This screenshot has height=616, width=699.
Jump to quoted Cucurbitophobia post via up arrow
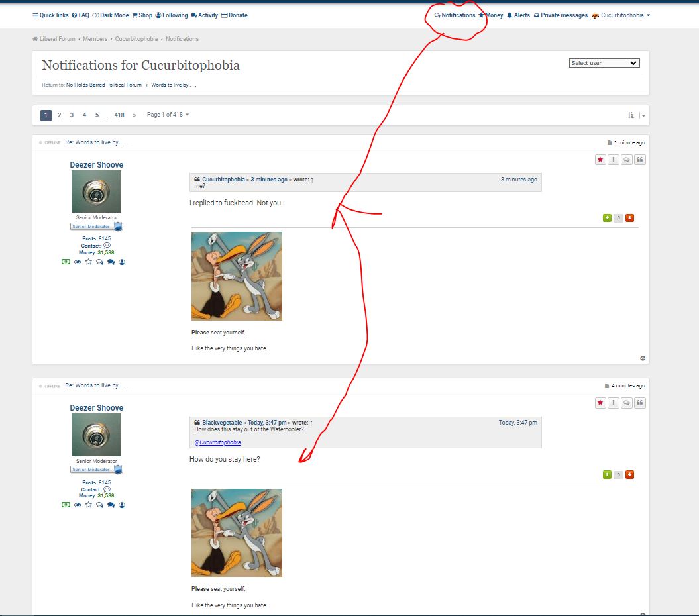tap(312, 180)
